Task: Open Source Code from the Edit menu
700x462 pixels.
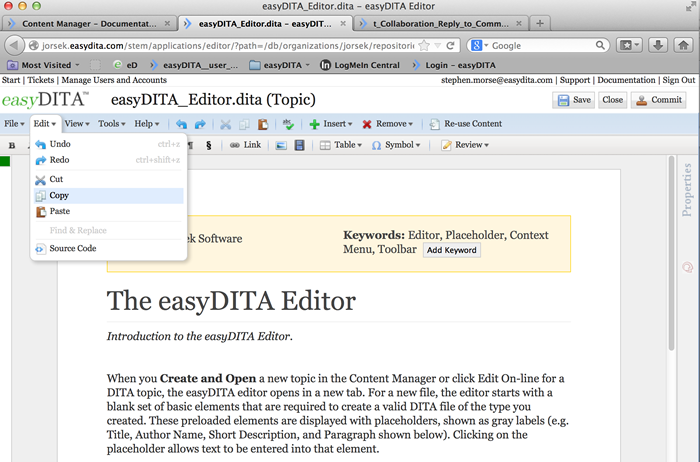Action: [108, 248]
